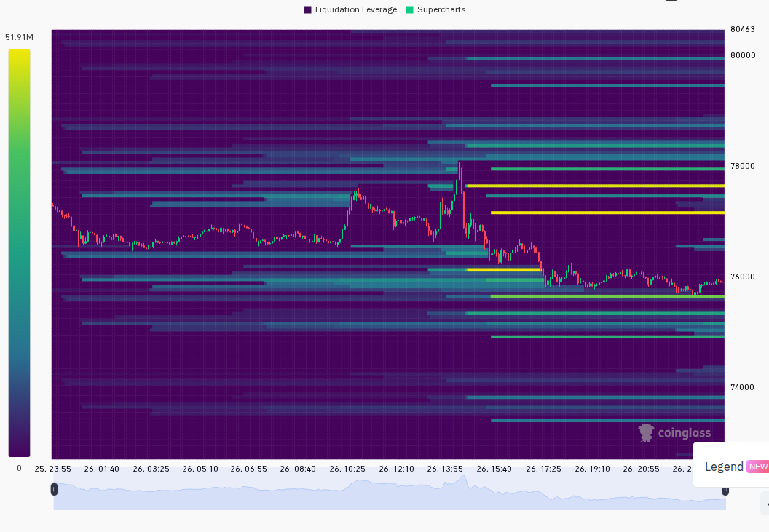Click the partially visible arrow button at bottom-right
The width and height of the screenshot is (769, 532).
pyautogui.click(x=765, y=504)
